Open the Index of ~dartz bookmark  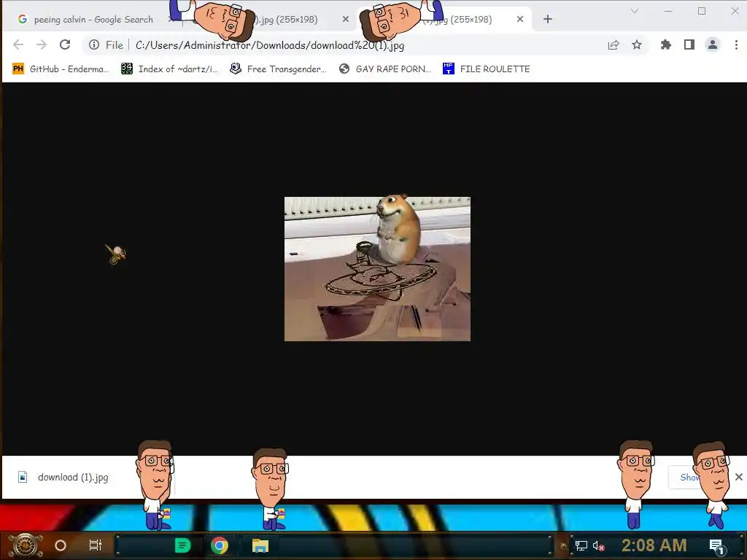tap(169, 69)
